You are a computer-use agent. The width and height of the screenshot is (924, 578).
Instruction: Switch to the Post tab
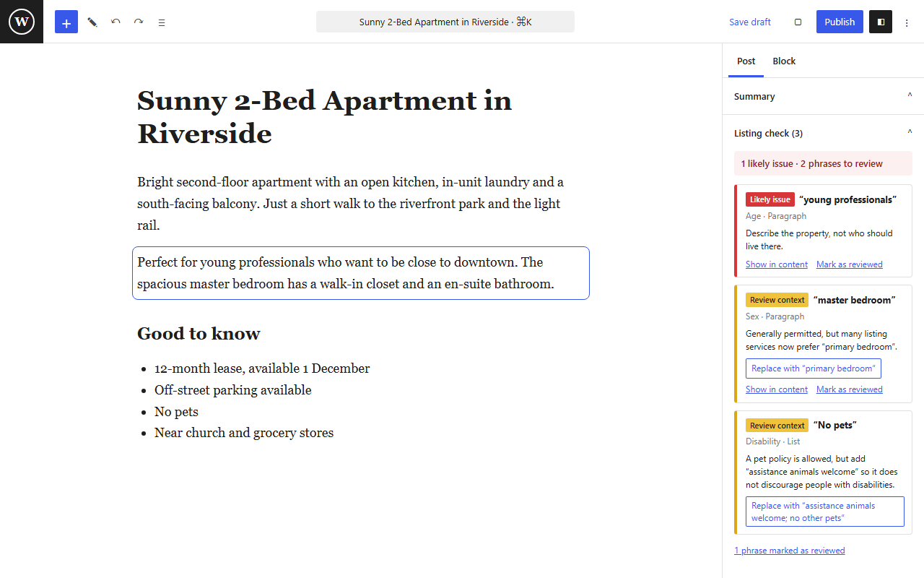[x=746, y=61]
